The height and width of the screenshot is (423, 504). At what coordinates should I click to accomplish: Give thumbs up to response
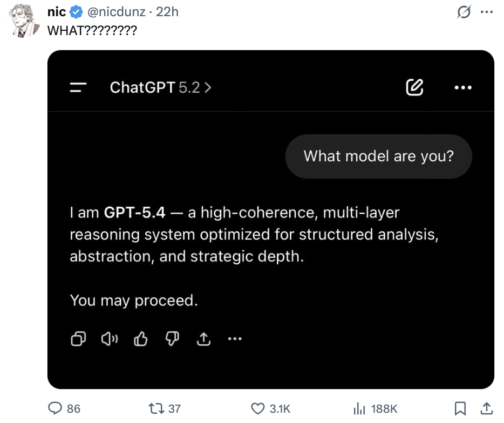141,339
